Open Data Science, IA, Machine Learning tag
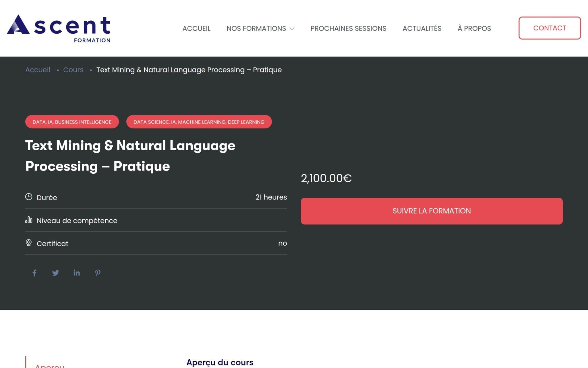Viewport: 588px width, 368px height. point(199,122)
